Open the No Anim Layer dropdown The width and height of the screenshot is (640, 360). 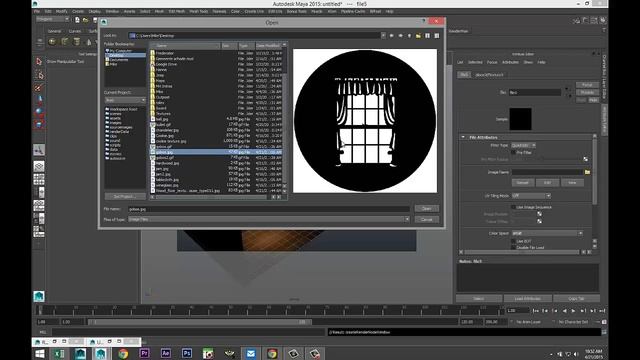coord(529,322)
